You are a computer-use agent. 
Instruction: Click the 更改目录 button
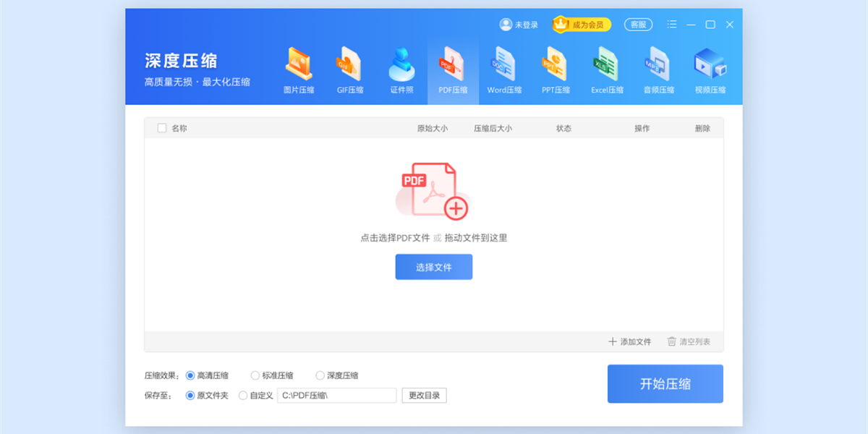pos(425,396)
